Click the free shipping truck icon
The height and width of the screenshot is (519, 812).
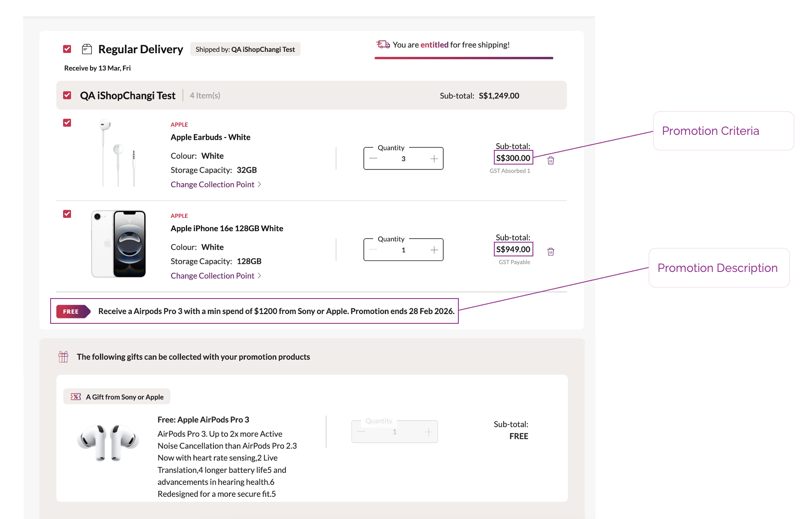(383, 44)
